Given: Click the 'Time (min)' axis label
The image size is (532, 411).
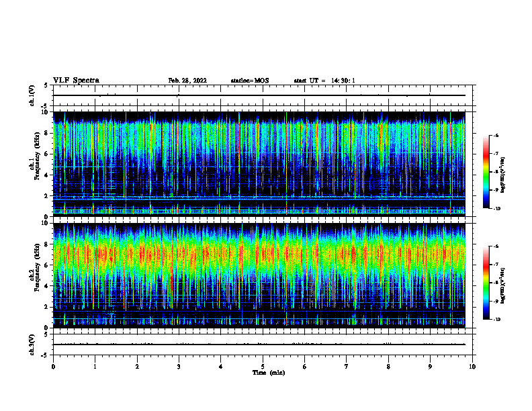Looking at the screenshot, I should [269, 373].
